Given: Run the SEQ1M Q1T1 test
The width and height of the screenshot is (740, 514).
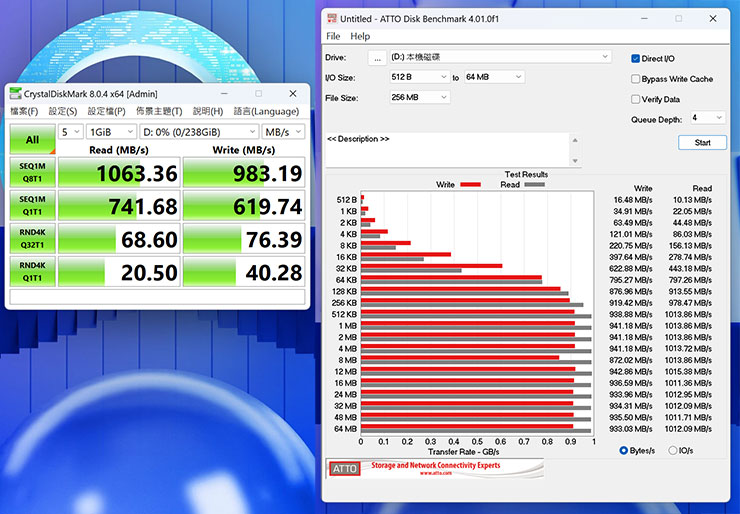Looking at the screenshot, I should point(33,205).
